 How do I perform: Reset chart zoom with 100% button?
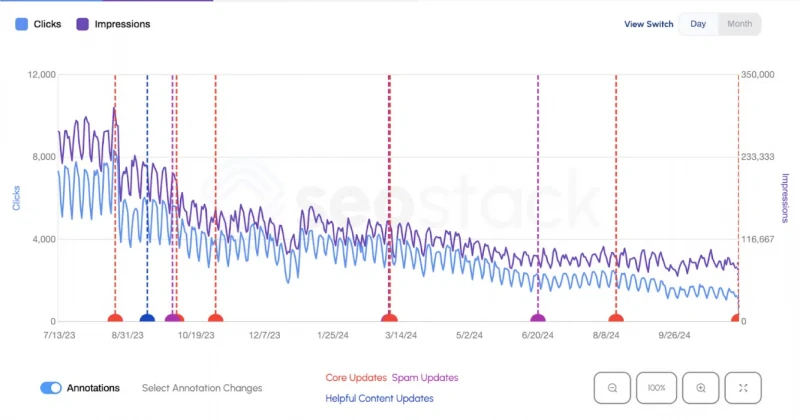657,388
